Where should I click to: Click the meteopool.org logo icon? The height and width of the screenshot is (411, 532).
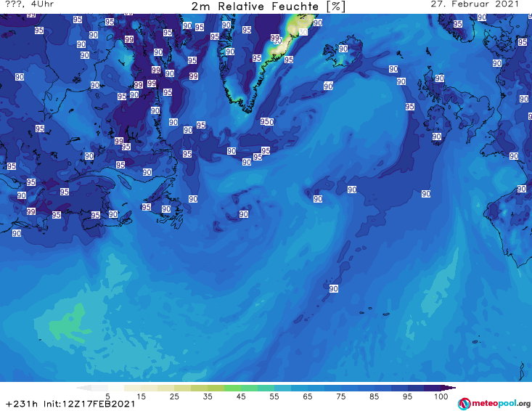pyautogui.click(x=464, y=404)
